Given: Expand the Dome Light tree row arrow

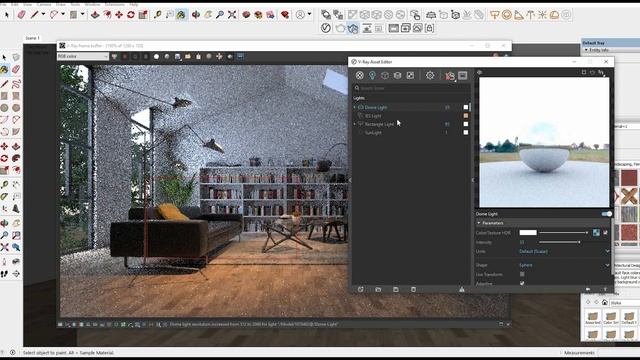Looking at the screenshot, I should [355, 107].
